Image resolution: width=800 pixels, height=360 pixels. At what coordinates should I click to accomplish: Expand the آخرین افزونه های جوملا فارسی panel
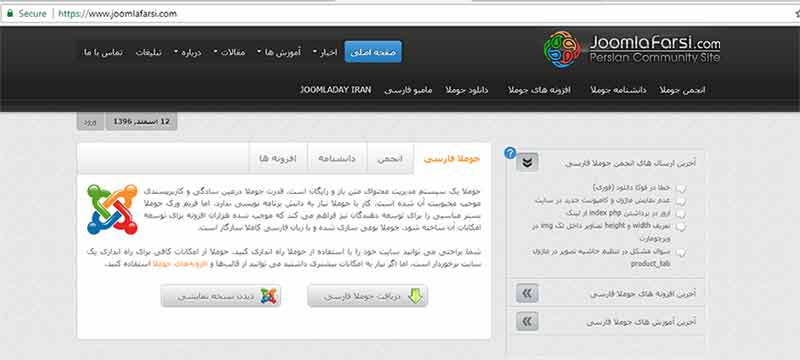[x=527, y=294]
